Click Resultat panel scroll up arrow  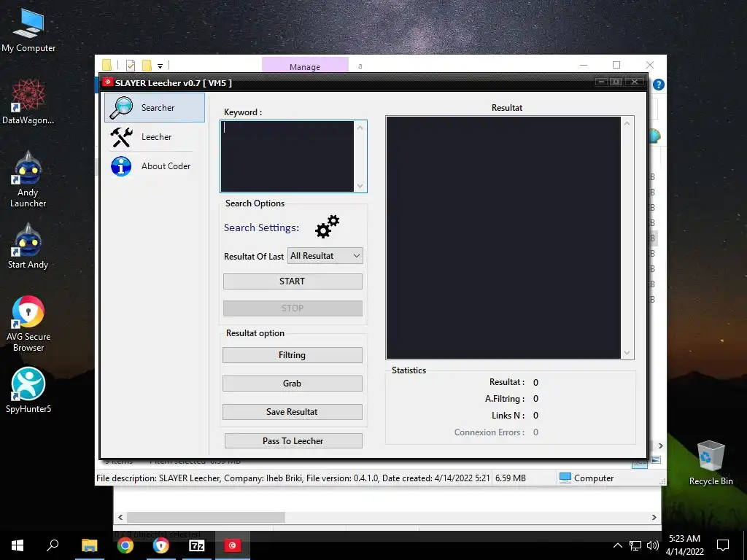(x=627, y=123)
